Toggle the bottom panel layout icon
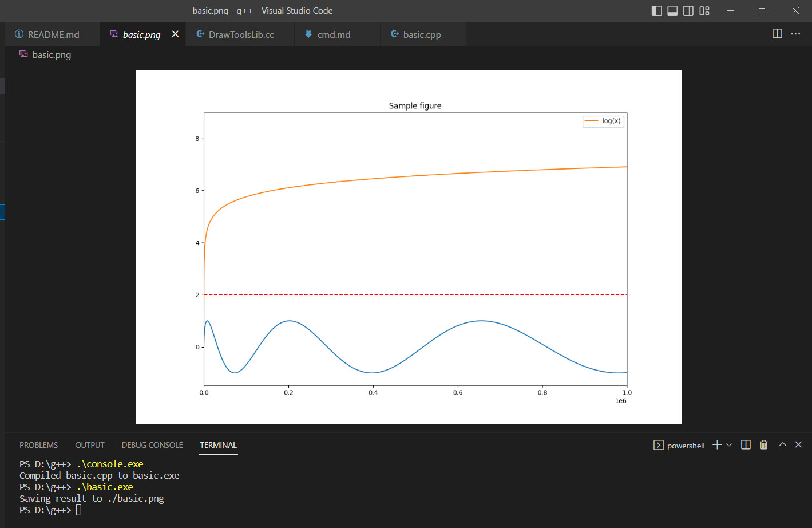 click(673, 11)
